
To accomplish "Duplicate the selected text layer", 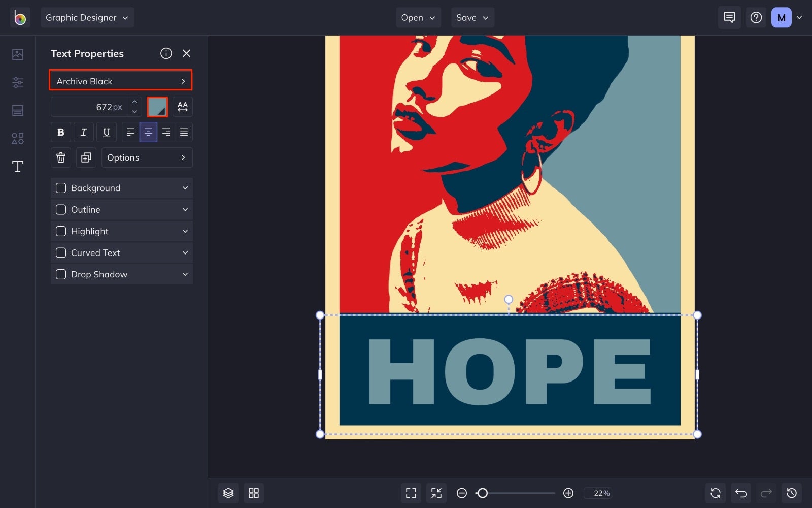I will pyautogui.click(x=86, y=157).
